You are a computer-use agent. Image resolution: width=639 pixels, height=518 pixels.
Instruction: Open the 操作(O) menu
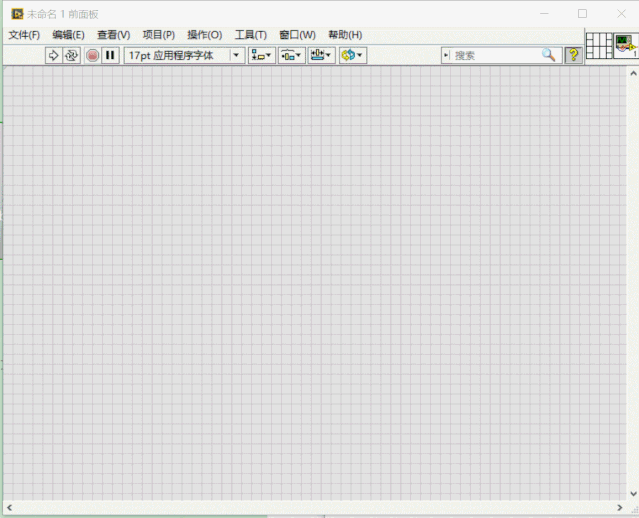point(205,35)
